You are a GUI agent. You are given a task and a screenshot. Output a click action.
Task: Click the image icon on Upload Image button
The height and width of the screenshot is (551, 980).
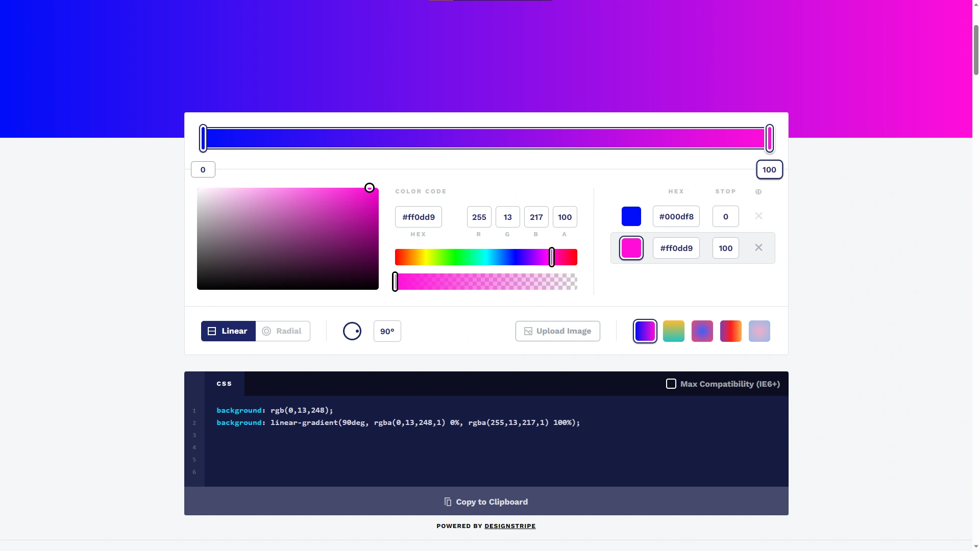click(x=528, y=331)
